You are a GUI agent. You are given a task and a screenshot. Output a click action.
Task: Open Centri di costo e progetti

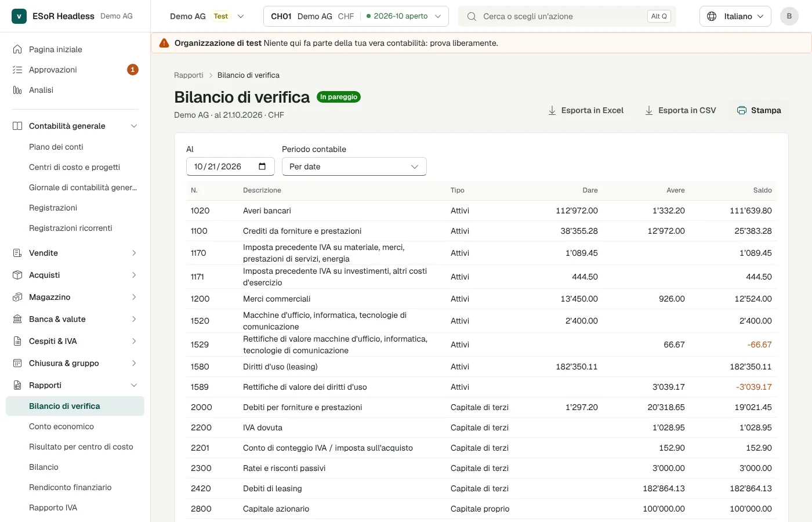75,167
